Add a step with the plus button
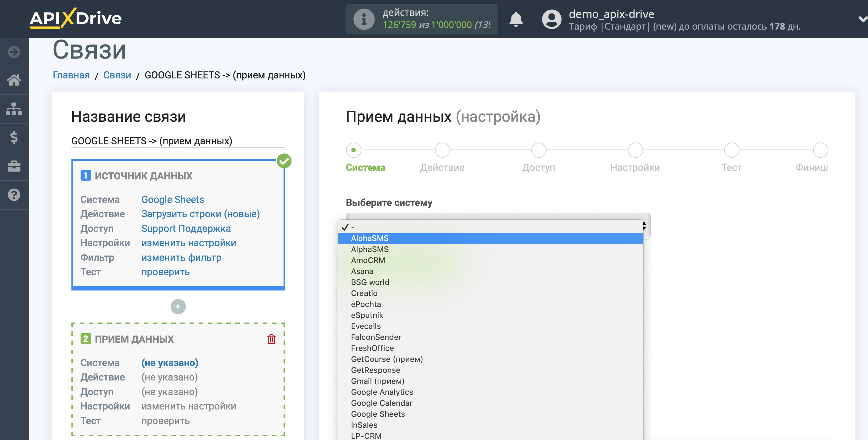Screen dimensions: 868x440 178,307
